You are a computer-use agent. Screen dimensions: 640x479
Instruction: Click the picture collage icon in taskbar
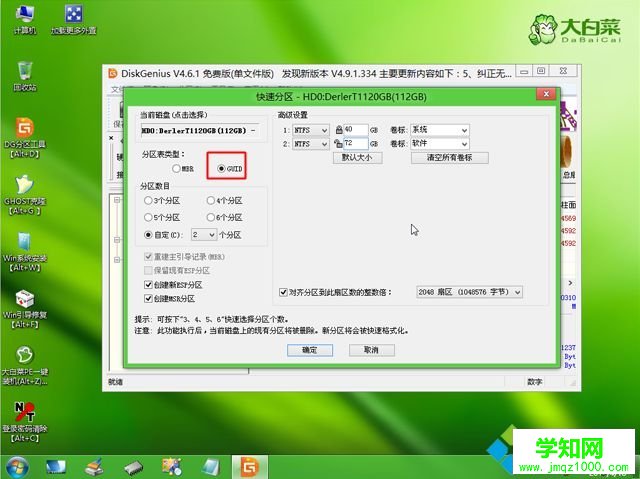coord(171,468)
